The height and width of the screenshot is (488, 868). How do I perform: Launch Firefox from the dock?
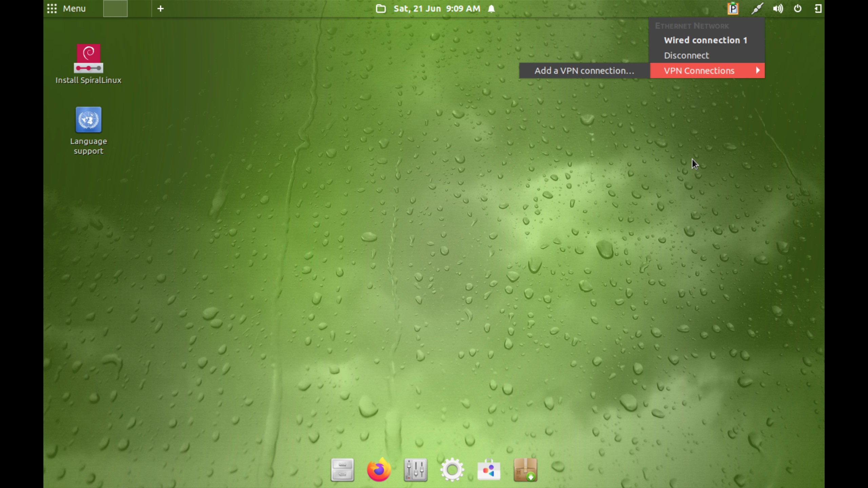[x=379, y=470]
